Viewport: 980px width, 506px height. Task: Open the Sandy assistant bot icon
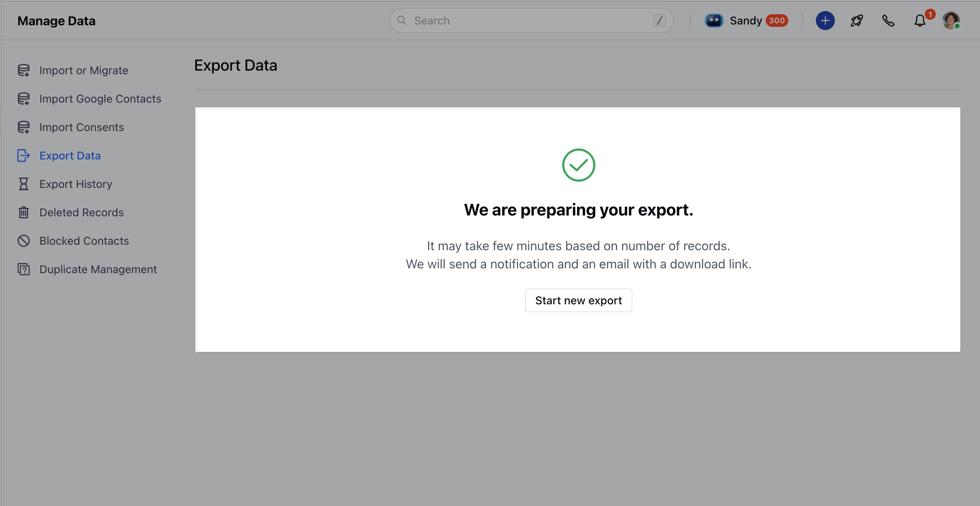click(x=714, y=21)
